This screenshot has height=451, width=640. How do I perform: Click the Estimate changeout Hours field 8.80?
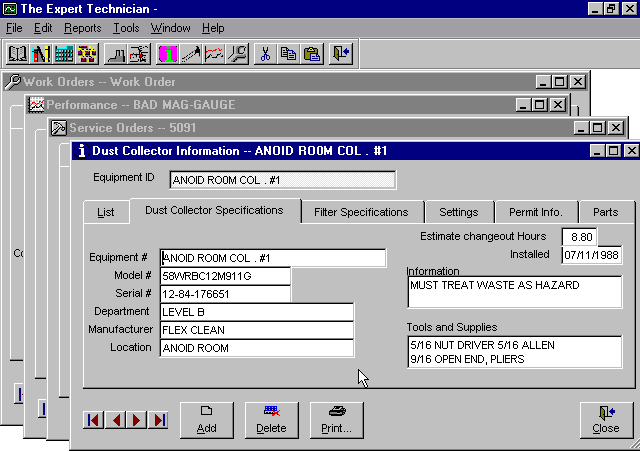coord(580,237)
